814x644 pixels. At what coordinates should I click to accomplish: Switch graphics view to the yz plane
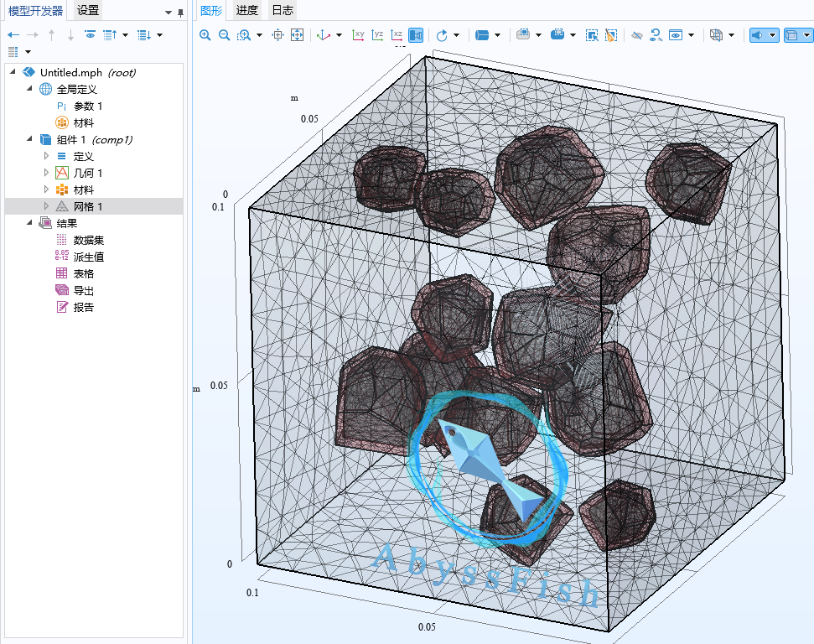click(x=377, y=35)
